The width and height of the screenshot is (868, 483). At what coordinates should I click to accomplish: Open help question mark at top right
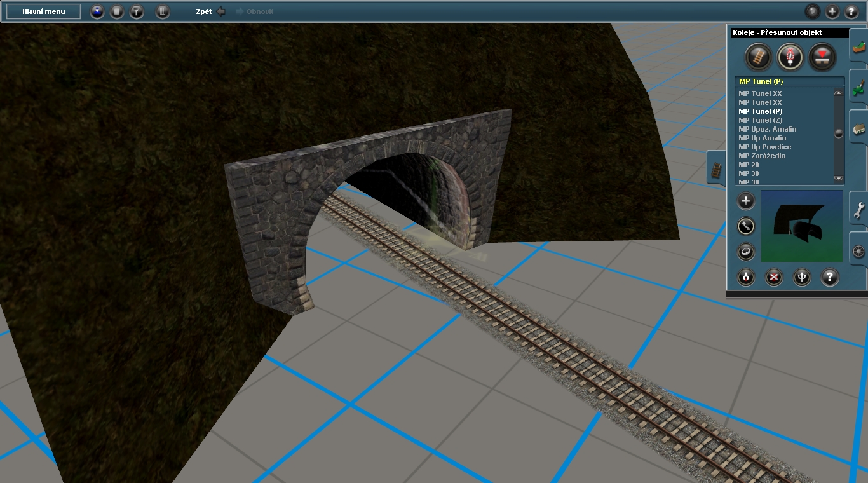point(852,11)
